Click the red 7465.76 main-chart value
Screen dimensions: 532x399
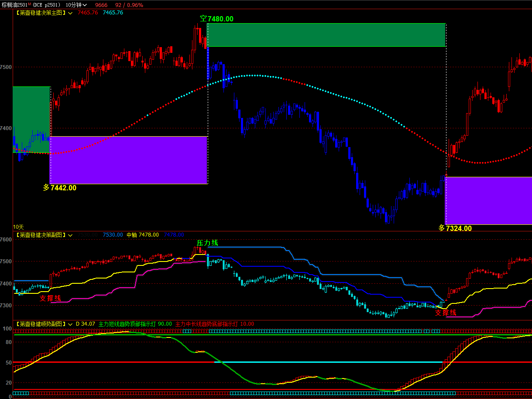pos(88,13)
